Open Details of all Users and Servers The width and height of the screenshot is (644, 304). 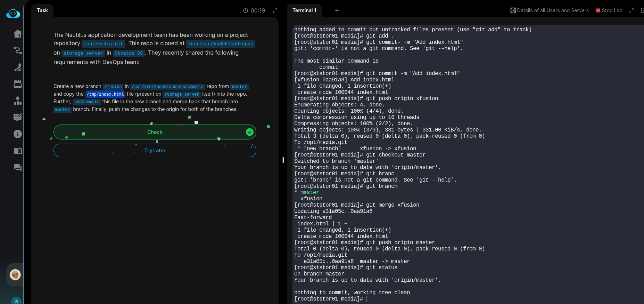[553, 10]
